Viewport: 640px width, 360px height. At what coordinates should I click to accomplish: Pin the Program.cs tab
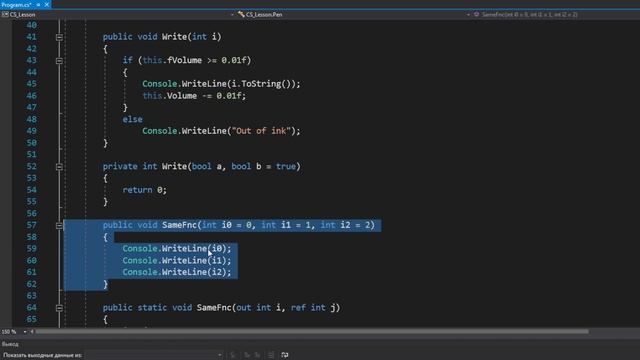click(x=38, y=4)
